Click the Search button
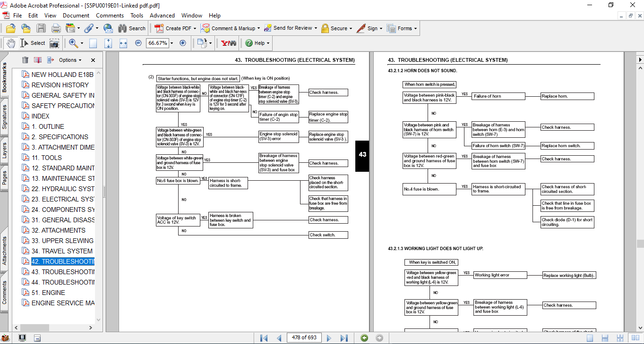This screenshot has height=344, width=644. click(131, 28)
